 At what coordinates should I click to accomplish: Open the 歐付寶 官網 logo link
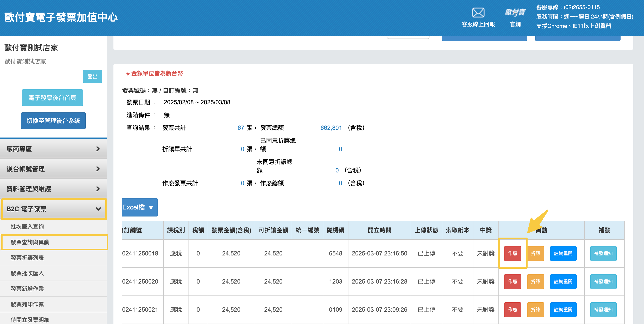pyautogui.click(x=515, y=13)
